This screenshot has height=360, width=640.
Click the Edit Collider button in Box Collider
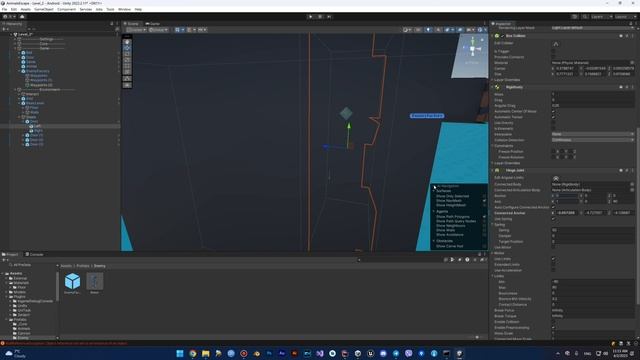pos(556,43)
